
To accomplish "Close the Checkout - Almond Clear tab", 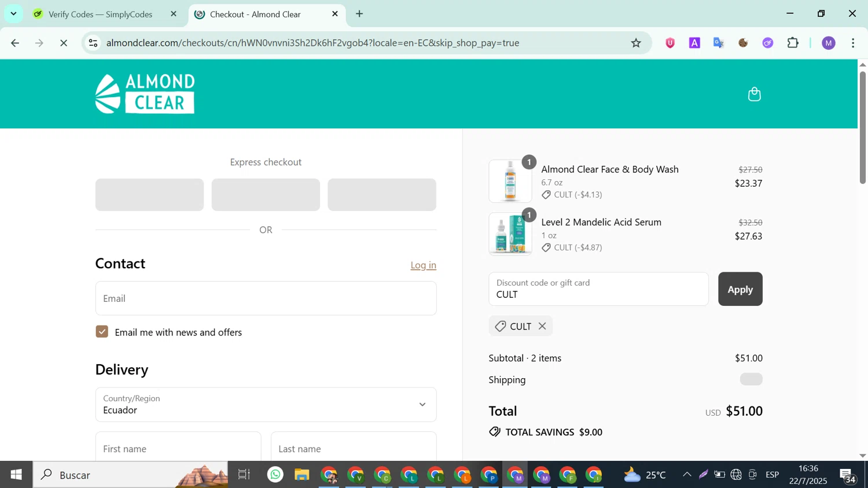I will tap(334, 14).
